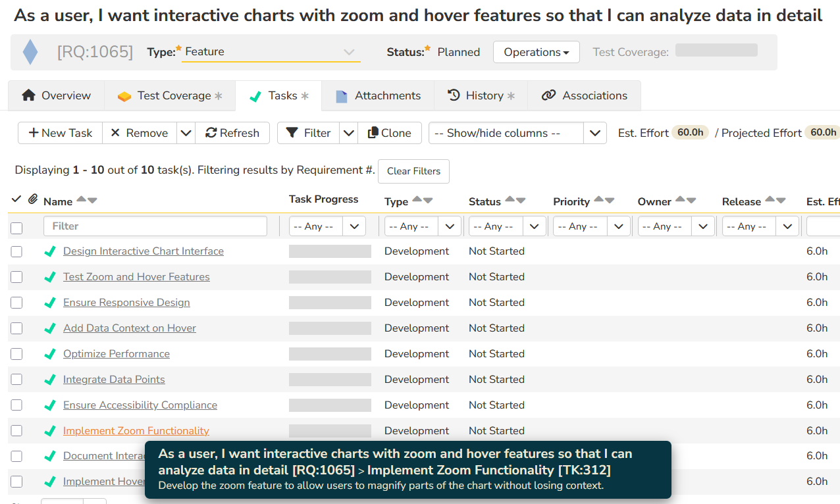
Task: Open the Show/hide columns dropdown
Action: (517, 133)
